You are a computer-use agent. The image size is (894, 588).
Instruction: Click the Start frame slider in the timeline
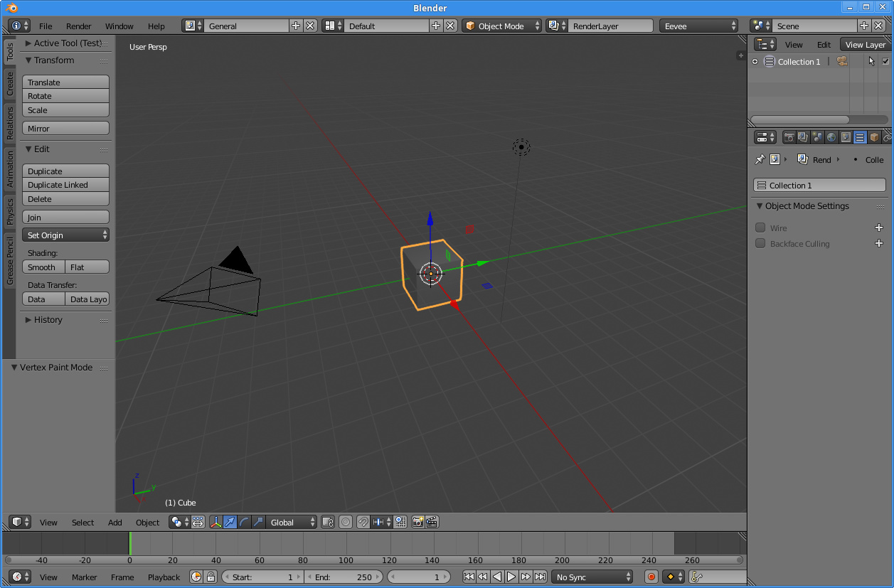[262, 577]
